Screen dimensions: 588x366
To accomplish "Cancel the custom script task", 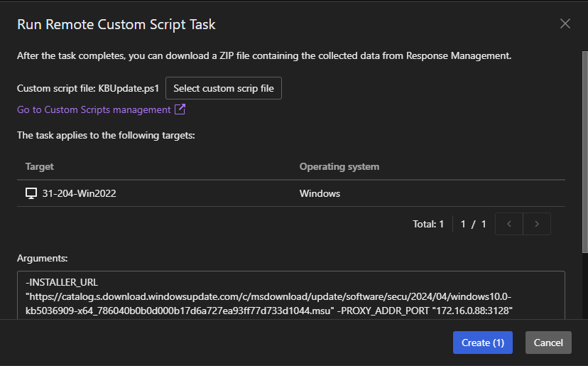I will click(548, 343).
